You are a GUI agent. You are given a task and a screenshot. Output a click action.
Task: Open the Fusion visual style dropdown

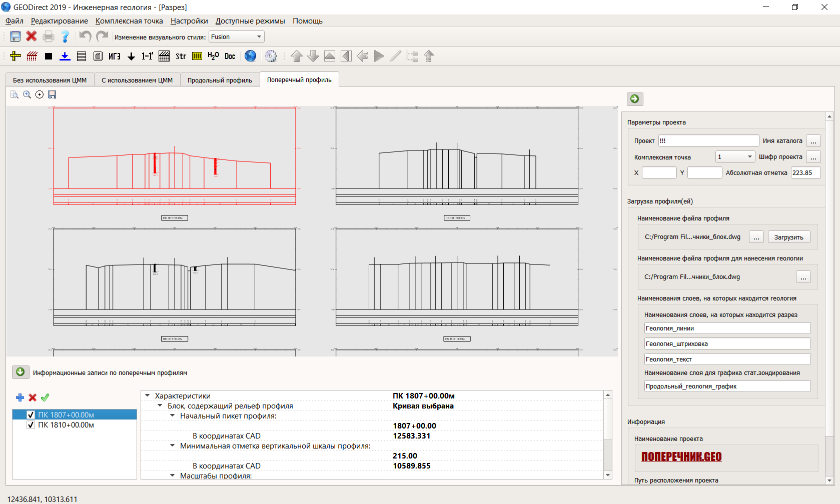coord(236,36)
